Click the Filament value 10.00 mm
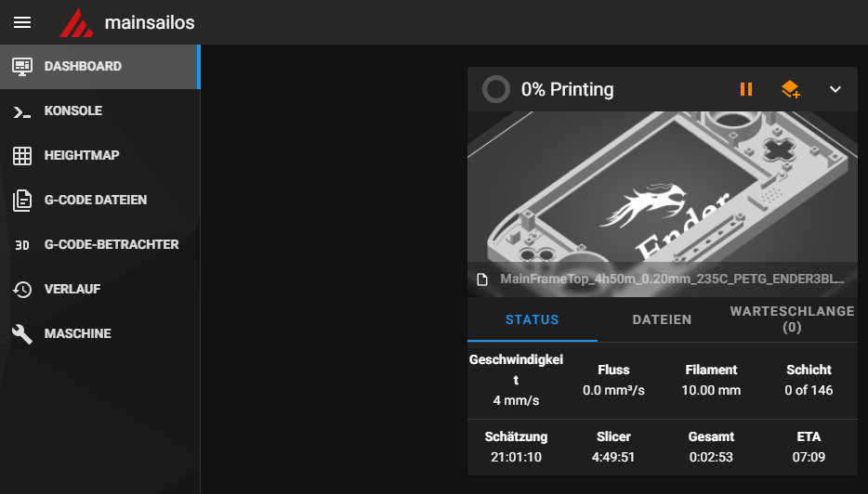 click(711, 391)
